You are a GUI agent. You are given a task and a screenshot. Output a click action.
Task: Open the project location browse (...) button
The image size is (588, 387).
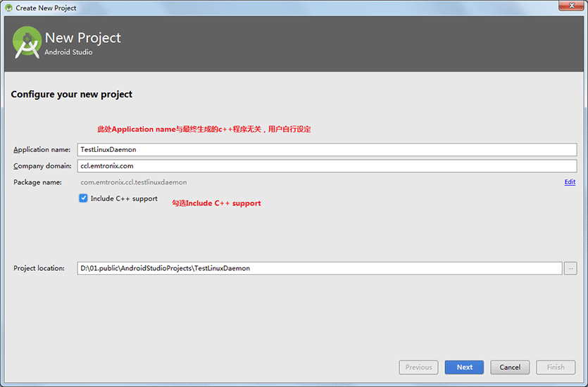[570, 268]
